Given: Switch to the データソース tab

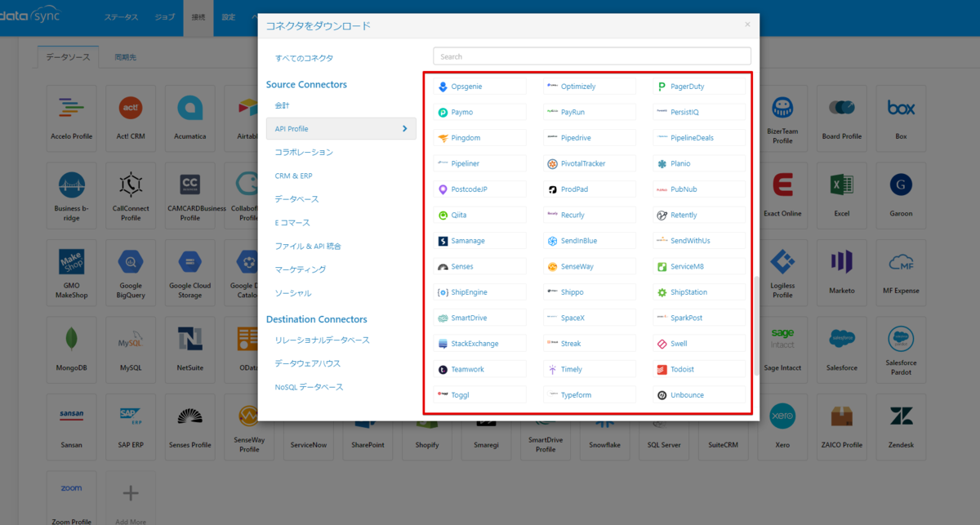Looking at the screenshot, I should point(69,58).
